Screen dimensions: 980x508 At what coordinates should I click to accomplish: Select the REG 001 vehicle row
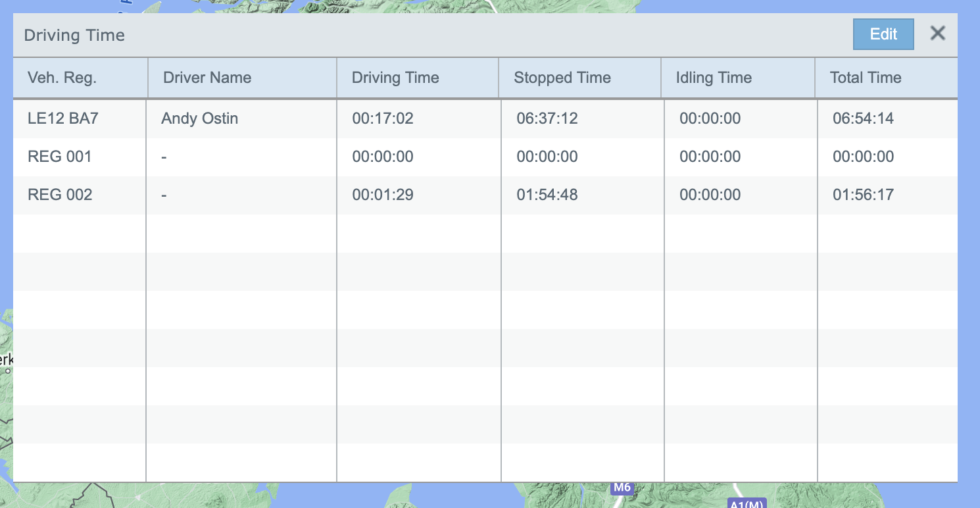[60, 157]
